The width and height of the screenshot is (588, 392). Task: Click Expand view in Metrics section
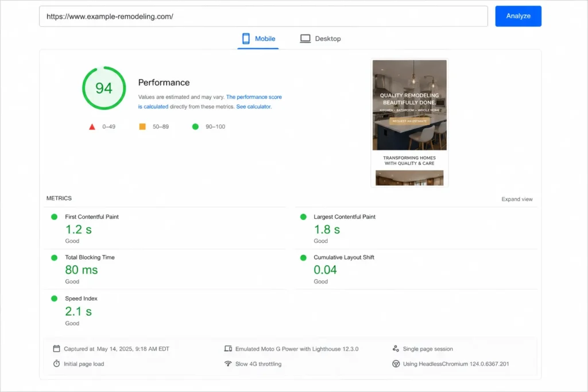coord(517,199)
